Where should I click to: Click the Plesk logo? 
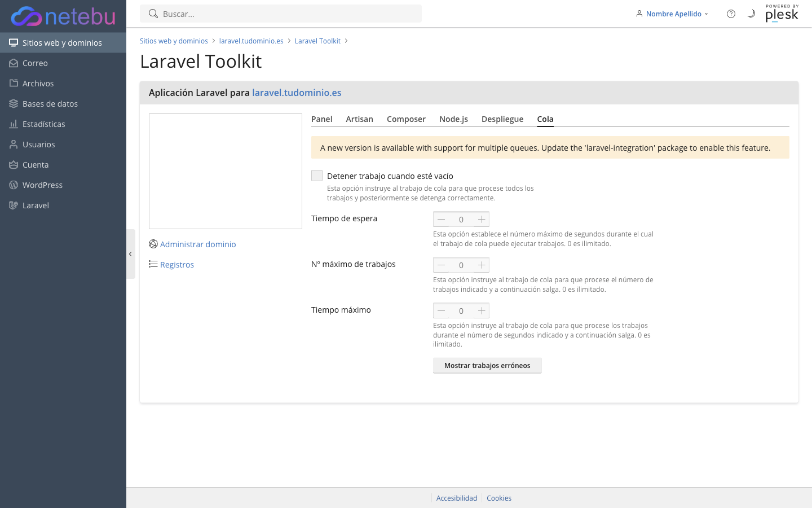(782, 14)
